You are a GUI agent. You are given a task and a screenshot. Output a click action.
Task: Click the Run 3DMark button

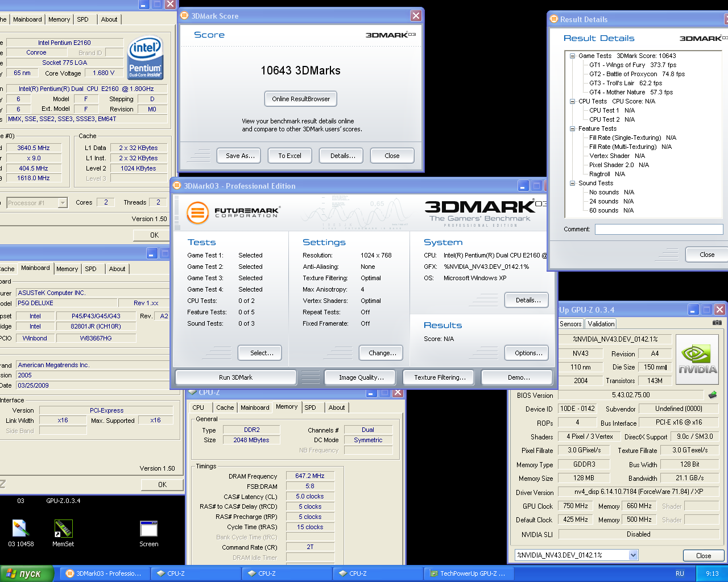click(x=235, y=377)
